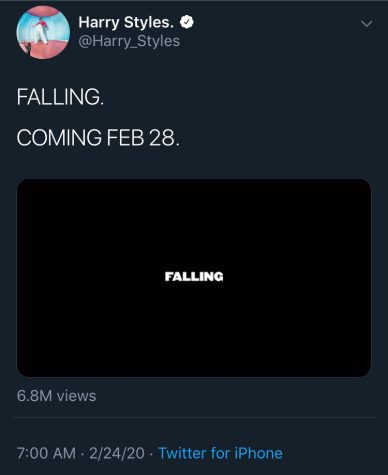Select the 6.8M views count
Image resolution: width=388 pixels, height=475 pixels.
point(56,396)
